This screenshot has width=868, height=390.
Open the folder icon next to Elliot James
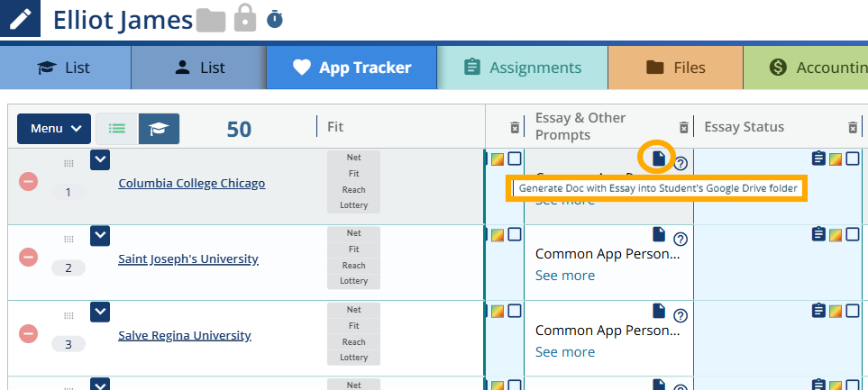coord(212,20)
